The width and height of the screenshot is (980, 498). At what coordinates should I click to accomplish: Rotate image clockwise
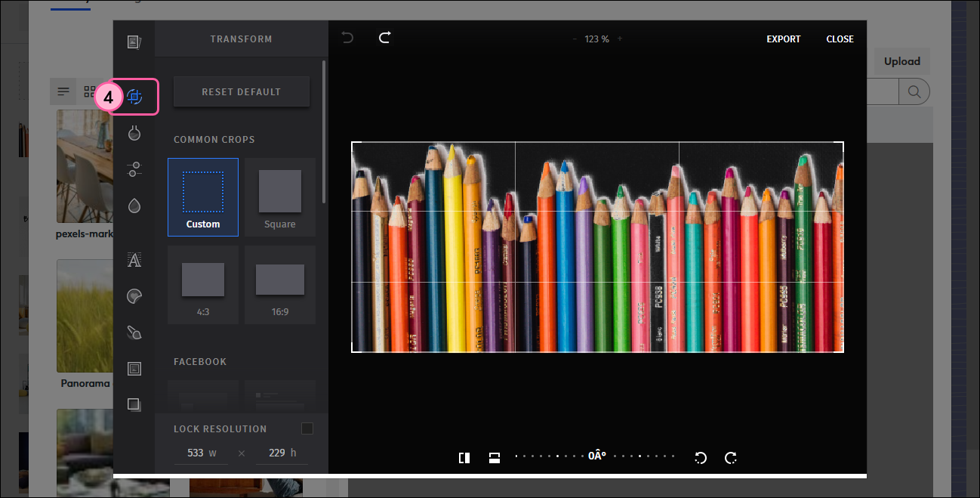730,457
